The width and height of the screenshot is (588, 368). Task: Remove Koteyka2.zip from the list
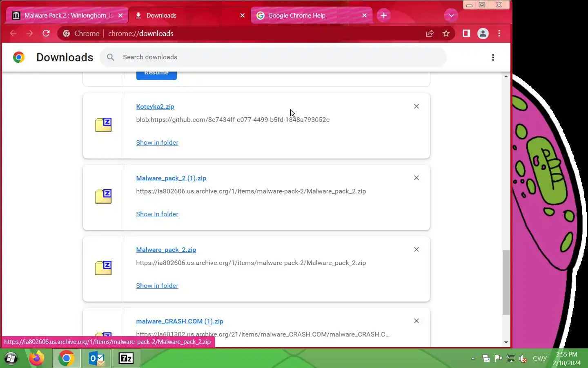416,106
